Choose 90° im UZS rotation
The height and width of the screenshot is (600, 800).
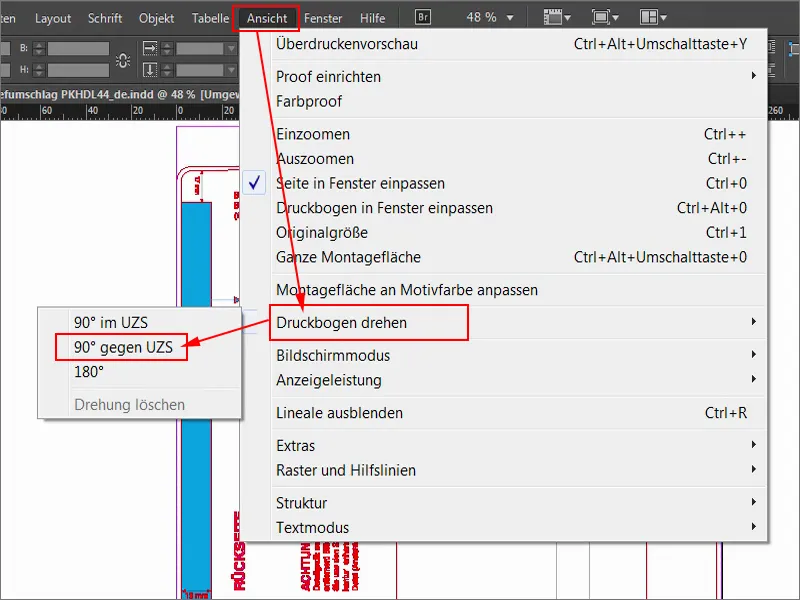pyautogui.click(x=139, y=322)
